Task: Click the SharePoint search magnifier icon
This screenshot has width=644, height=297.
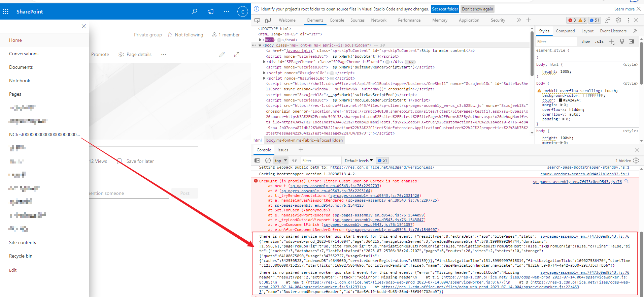Action: [x=194, y=11]
